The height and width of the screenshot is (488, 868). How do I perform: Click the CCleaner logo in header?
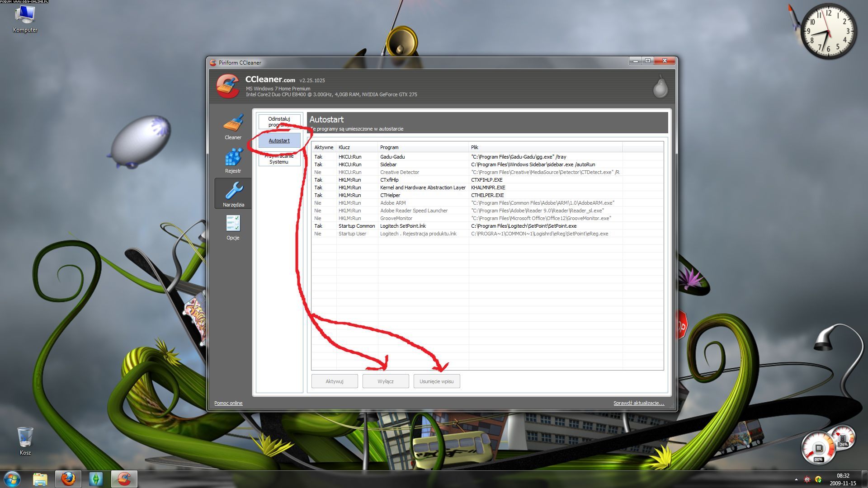227,86
